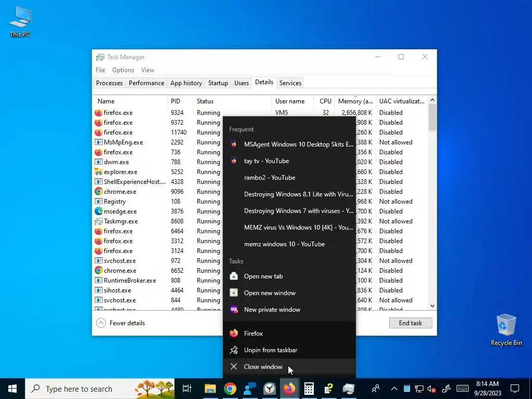This screenshot has height=399, width=532.
Task: Open the network tray icon
Action: [x=419, y=389]
